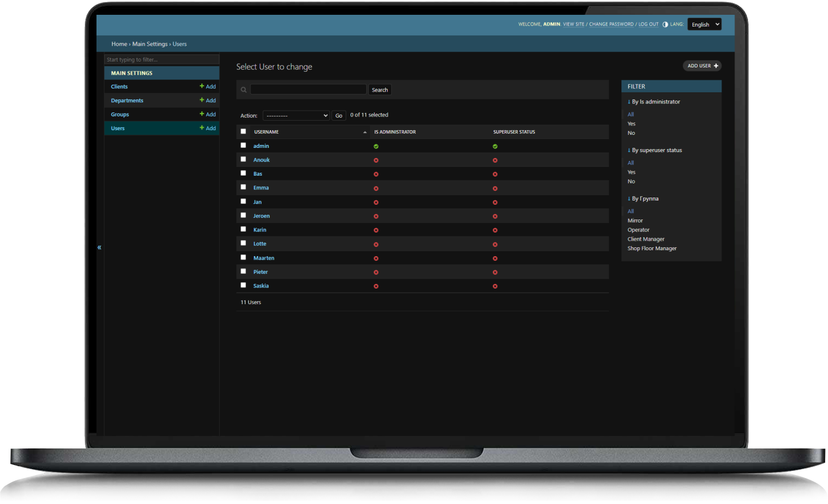The height and width of the screenshot is (504, 828).
Task: Click the plus icon beside Groups
Action: pyautogui.click(x=202, y=114)
